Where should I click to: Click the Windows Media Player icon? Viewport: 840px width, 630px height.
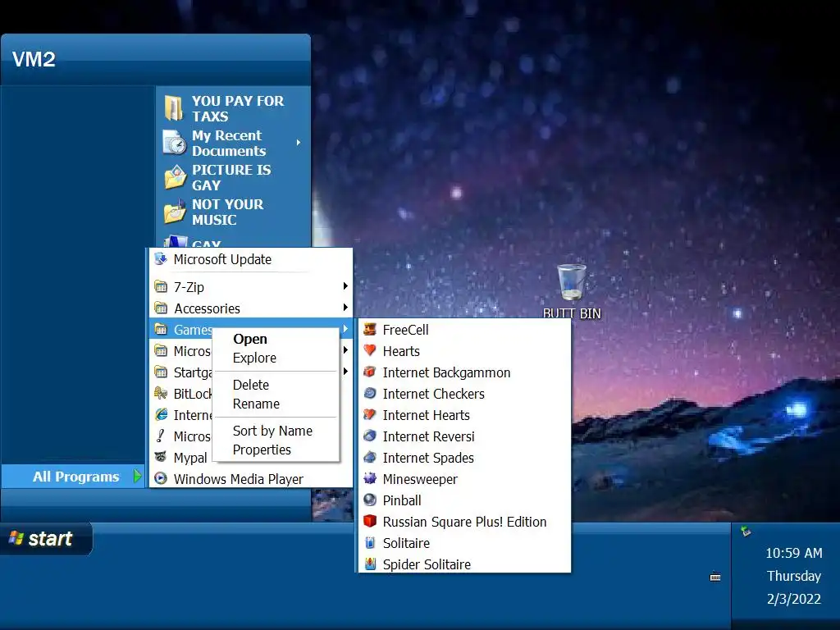161,479
